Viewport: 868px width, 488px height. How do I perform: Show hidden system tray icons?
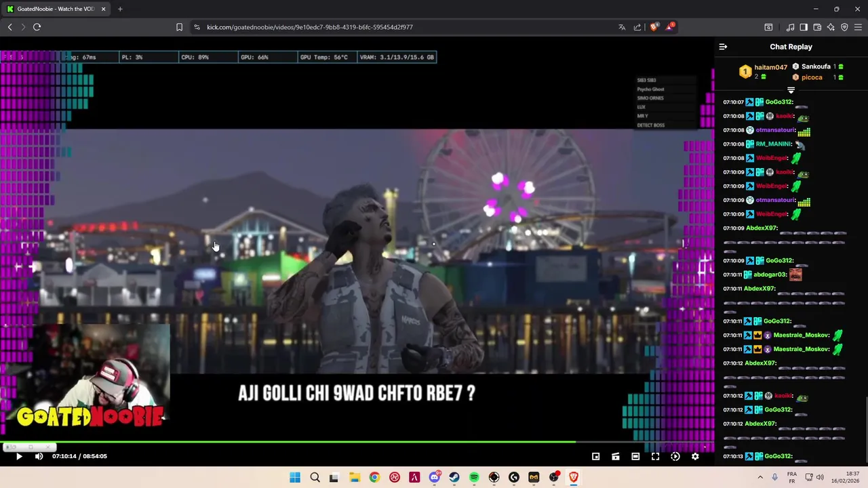pyautogui.click(x=760, y=477)
